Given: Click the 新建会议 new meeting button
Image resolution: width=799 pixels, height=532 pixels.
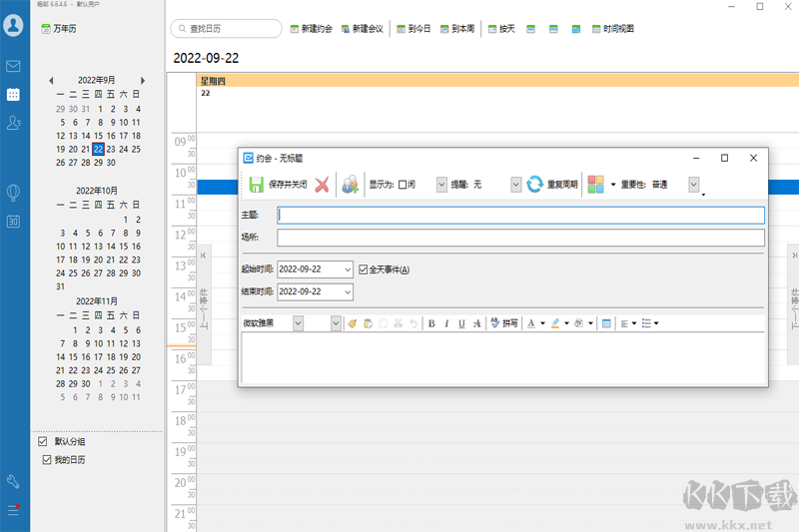Looking at the screenshot, I should tap(362, 29).
